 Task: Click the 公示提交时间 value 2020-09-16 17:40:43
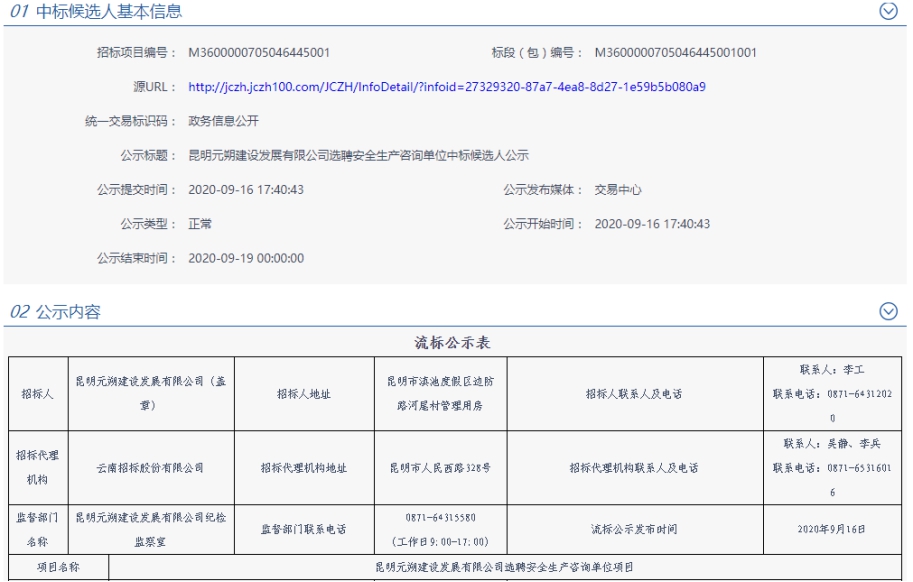tap(246, 190)
